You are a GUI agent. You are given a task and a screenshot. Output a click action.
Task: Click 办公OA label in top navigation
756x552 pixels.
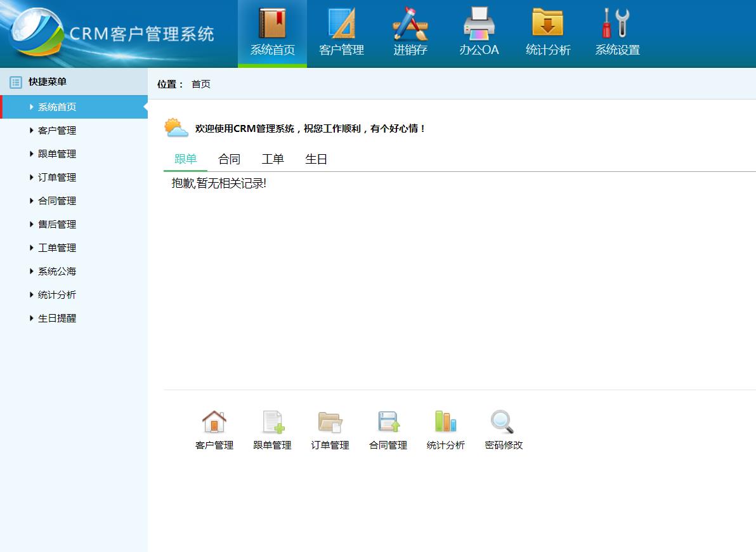point(479,49)
